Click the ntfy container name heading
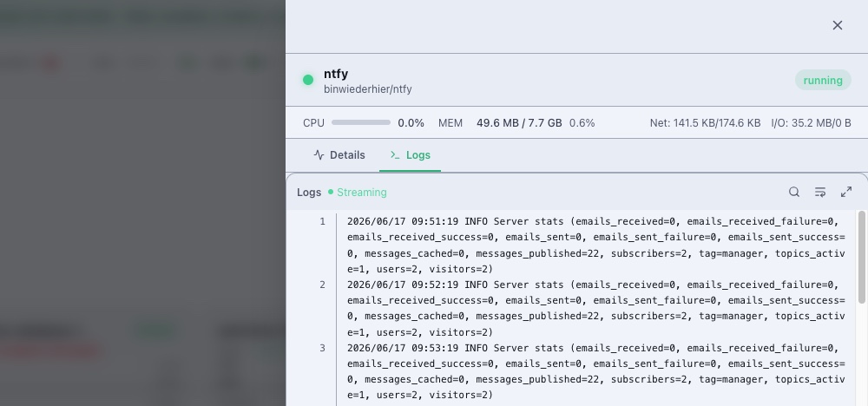Screen dimensions: 868x406 click(336, 74)
